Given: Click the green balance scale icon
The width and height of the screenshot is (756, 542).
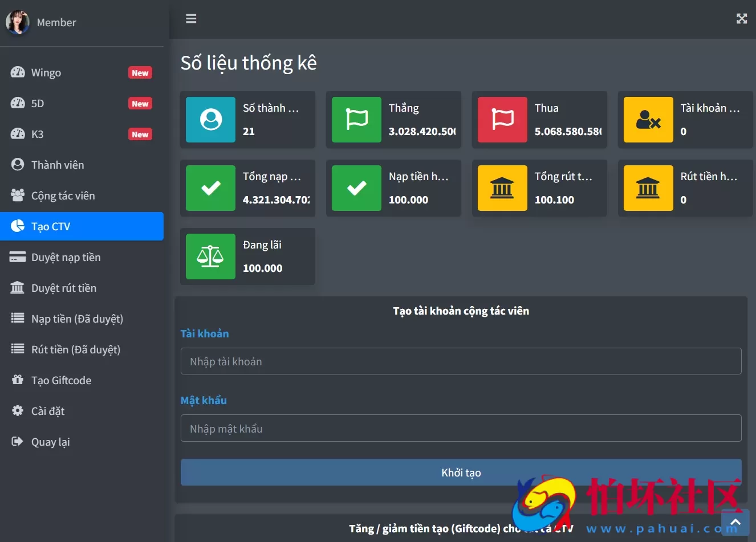Looking at the screenshot, I should point(210,256).
